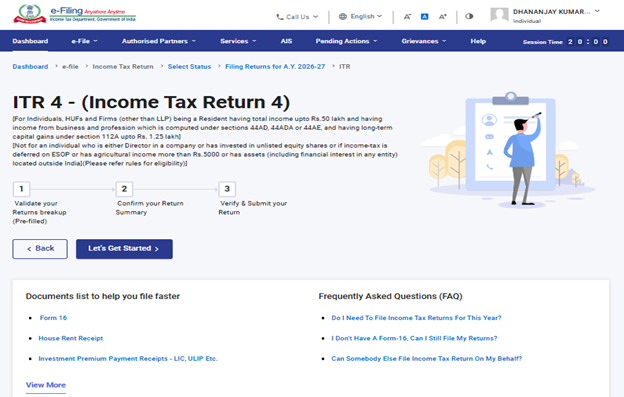Image resolution: width=624 pixels, height=397 pixels.
Task: Open the Services menu
Action: tap(238, 41)
